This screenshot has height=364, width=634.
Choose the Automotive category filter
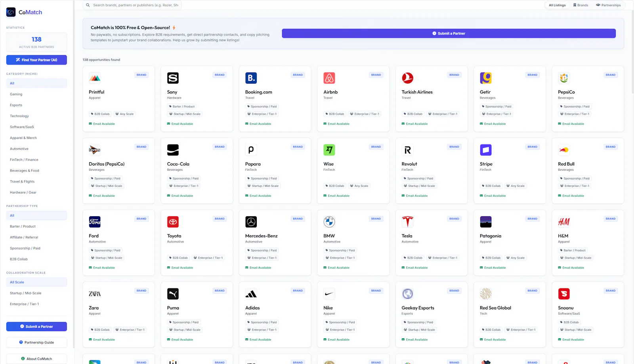coord(36,149)
